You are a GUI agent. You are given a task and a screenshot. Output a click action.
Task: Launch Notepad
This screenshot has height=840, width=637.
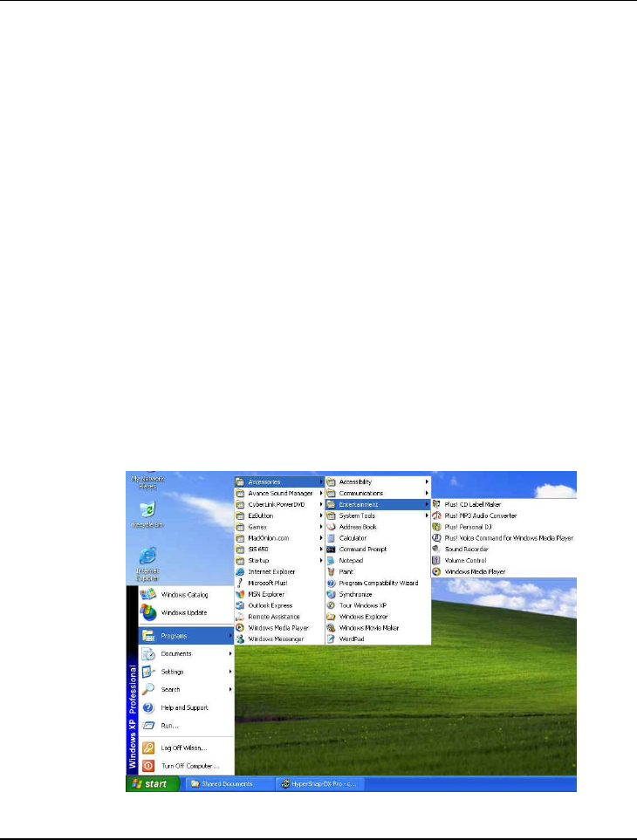click(378, 560)
